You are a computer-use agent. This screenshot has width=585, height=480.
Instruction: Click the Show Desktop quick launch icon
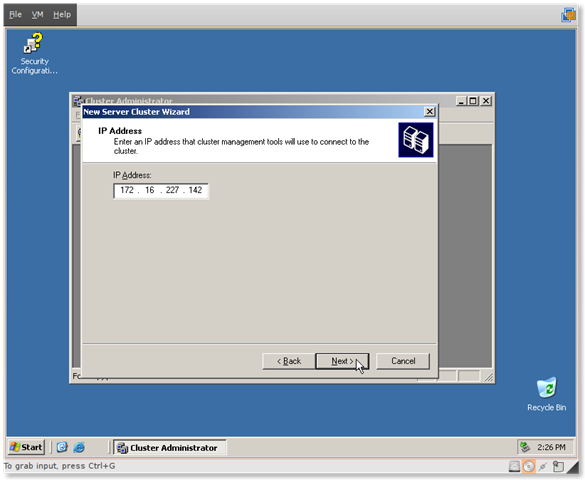(x=62, y=447)
